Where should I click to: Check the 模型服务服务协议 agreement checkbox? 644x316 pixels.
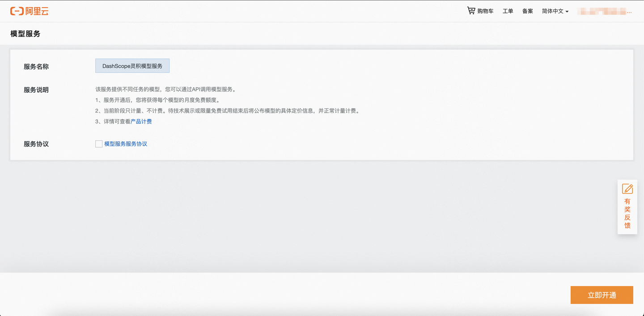click(x=98, y=143)
